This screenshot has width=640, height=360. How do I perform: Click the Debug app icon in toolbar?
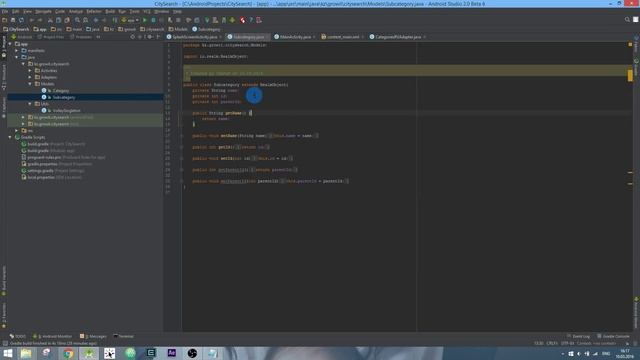pos(153,20)
